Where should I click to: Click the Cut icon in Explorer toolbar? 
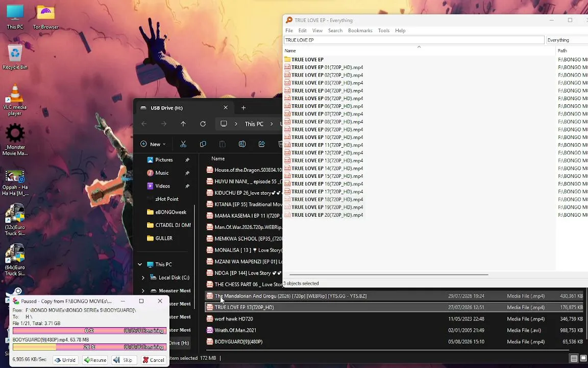(183, 144)
